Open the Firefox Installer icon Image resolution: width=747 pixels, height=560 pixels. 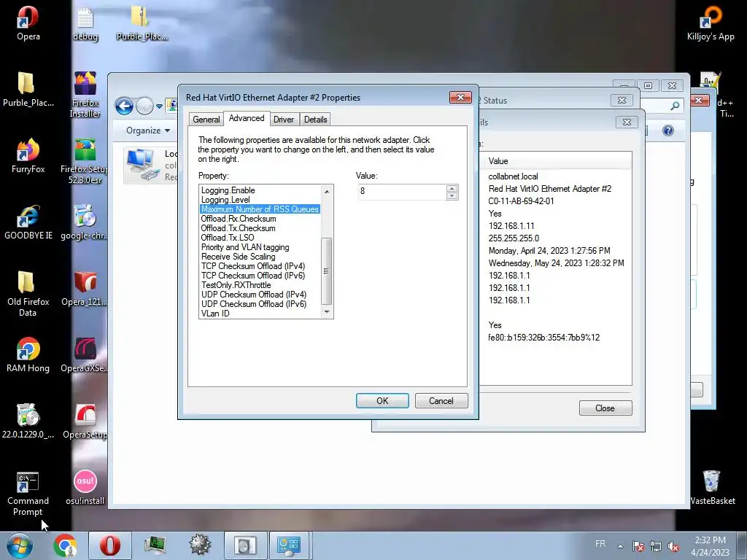85,94
